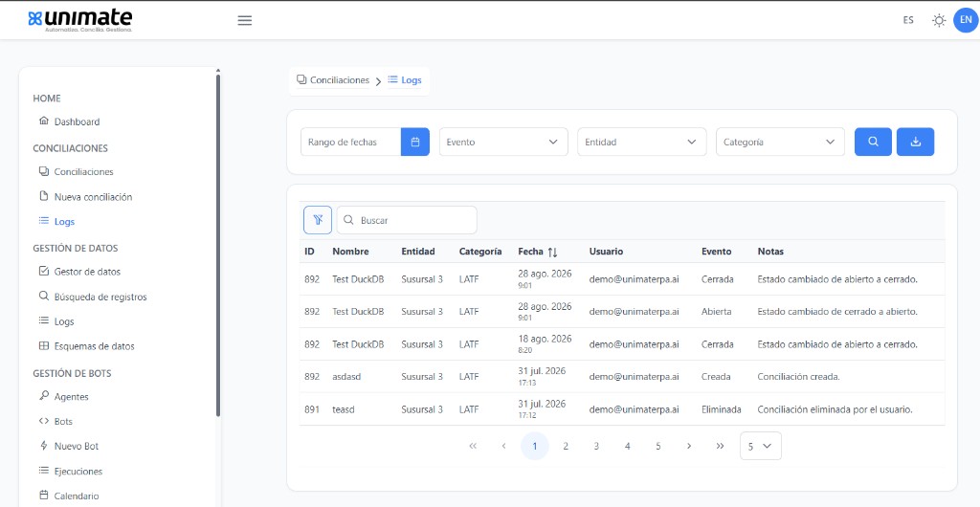Open Conciliaciones in the sidebar
The width and height of the screenshot is (980, 507).
pos(84,171)
